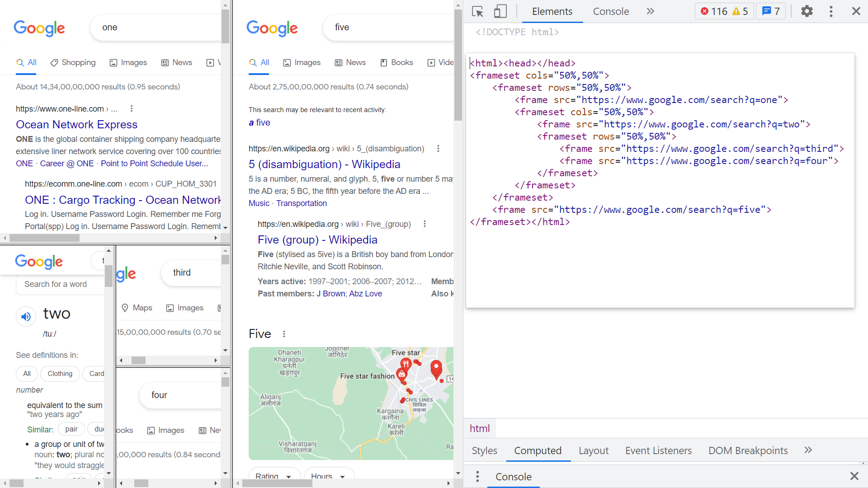Expand more sidebar pane tabs chevron
Viewport: 868px width, 488px height.
pos(808,450)
